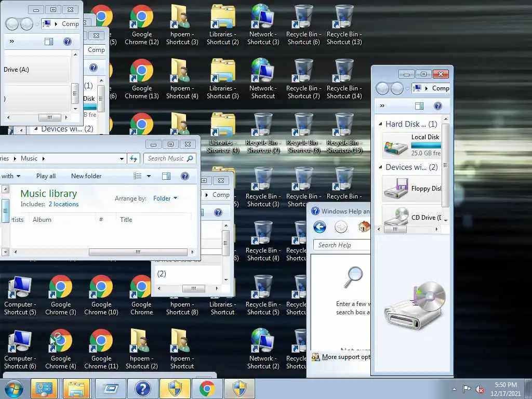Click taskbar clock showing 5:50 PM
Viewport: 532px width, 399px height.
(x=505, y=389)
